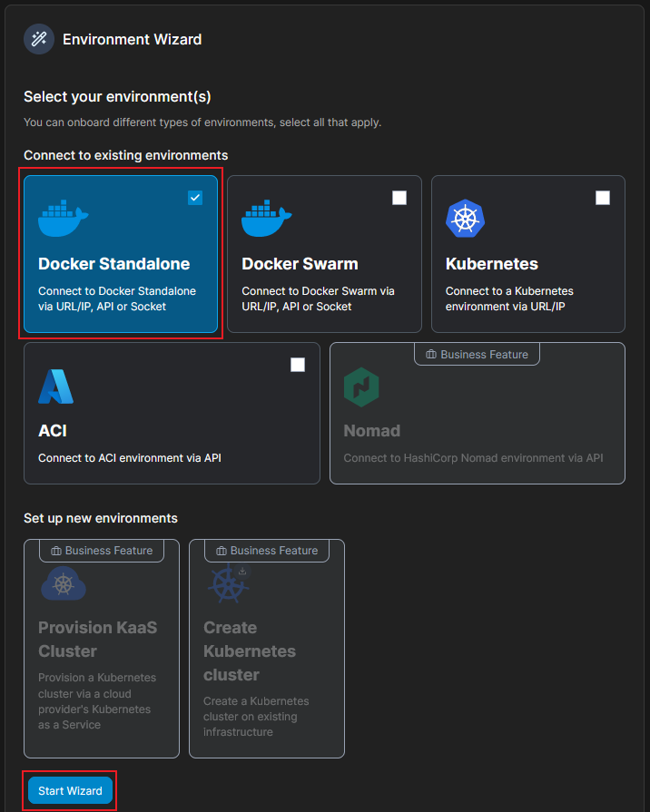This screenshot has width=650, height=812.
Task: Click the Environment Wizard wand icon
Action: tap(39, 39)
